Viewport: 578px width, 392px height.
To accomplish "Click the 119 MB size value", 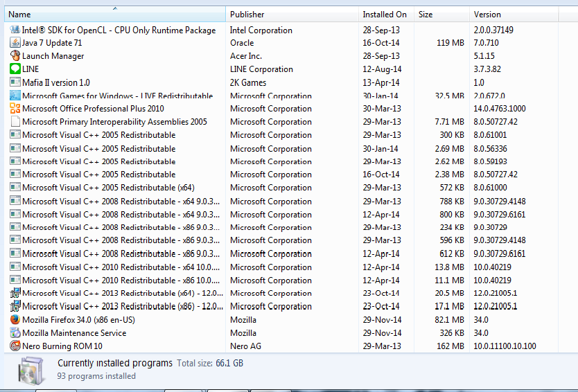I will [x=450, y=43].
